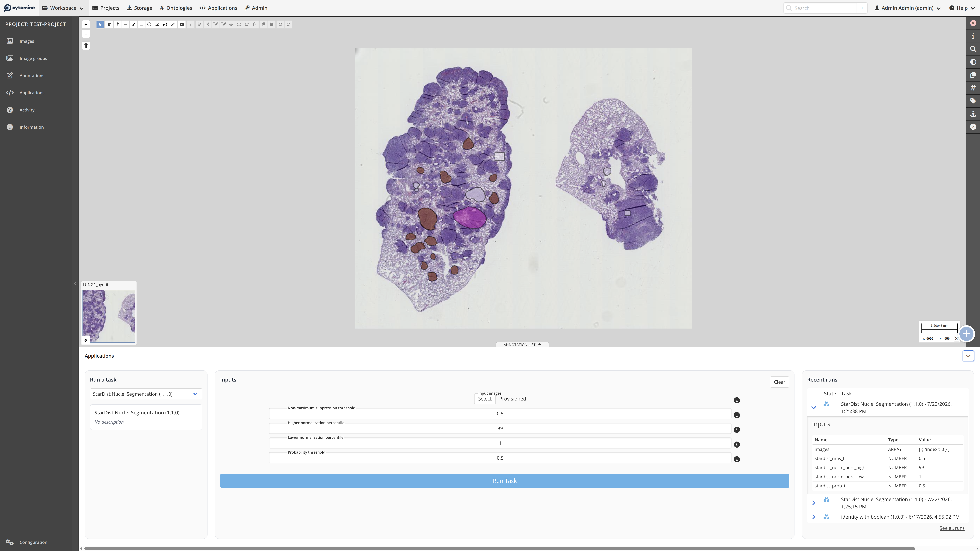Expand the identity with boolean run
980x551 pixels.
click(x=814, y=517)
